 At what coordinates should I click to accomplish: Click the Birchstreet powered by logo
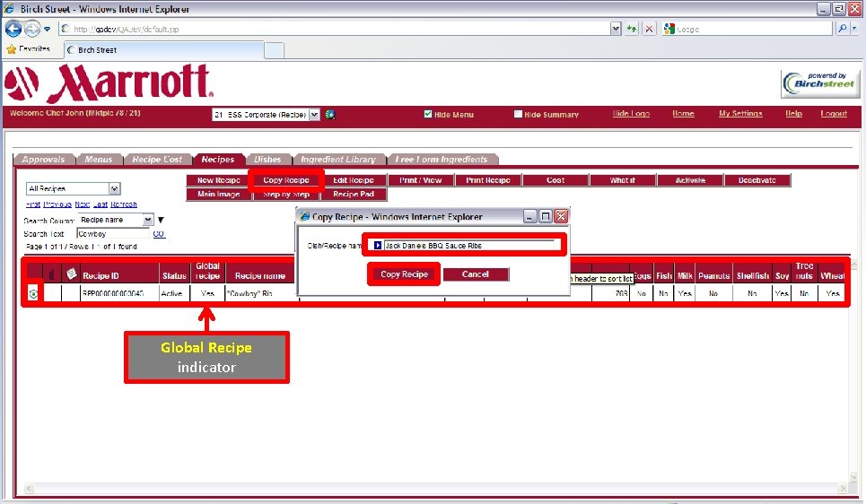pos(820,83)
